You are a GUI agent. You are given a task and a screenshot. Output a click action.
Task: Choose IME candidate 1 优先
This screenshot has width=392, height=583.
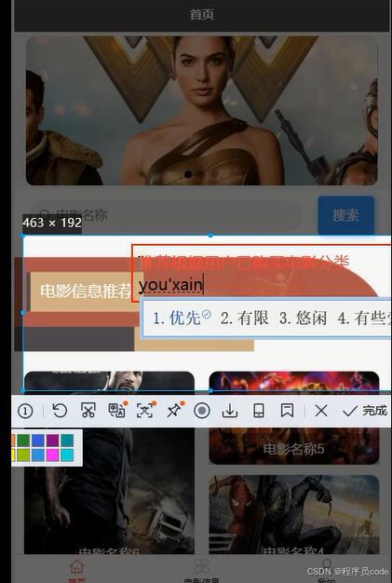[182, 319]
